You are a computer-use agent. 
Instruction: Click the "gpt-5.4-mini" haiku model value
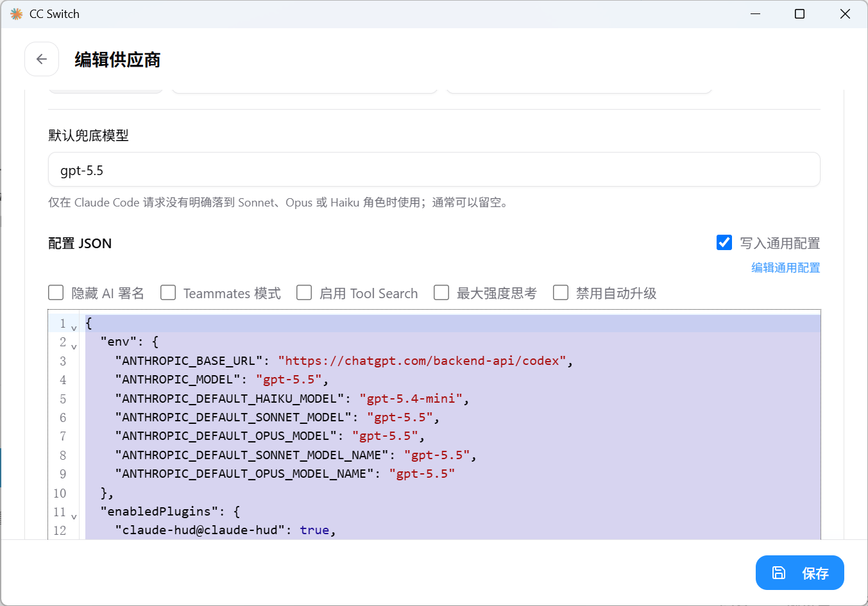[411, 398]
